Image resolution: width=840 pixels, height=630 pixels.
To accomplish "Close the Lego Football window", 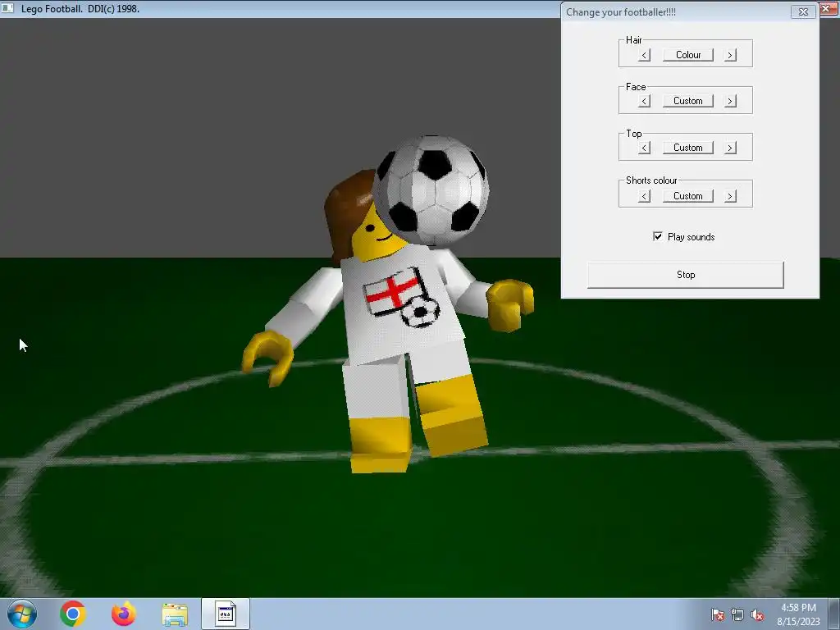I will click(x=829, y=8).
